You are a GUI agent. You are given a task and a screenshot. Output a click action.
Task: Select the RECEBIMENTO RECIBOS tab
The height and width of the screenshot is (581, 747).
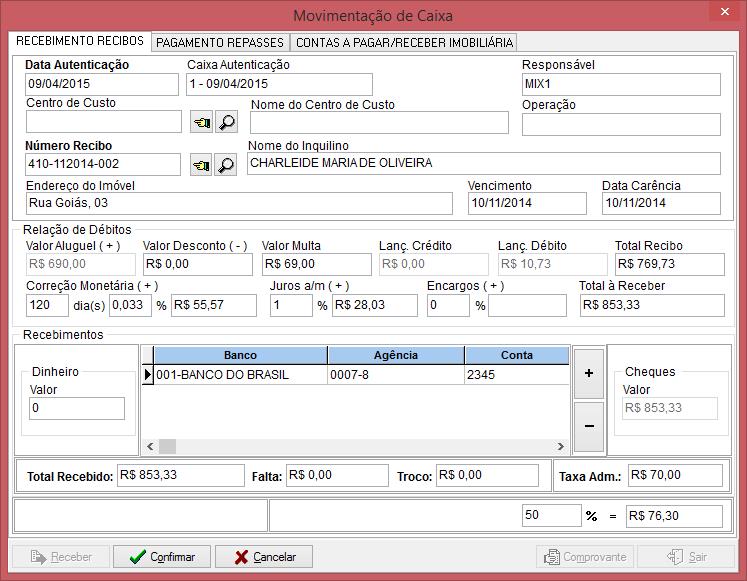pos(80,42)
